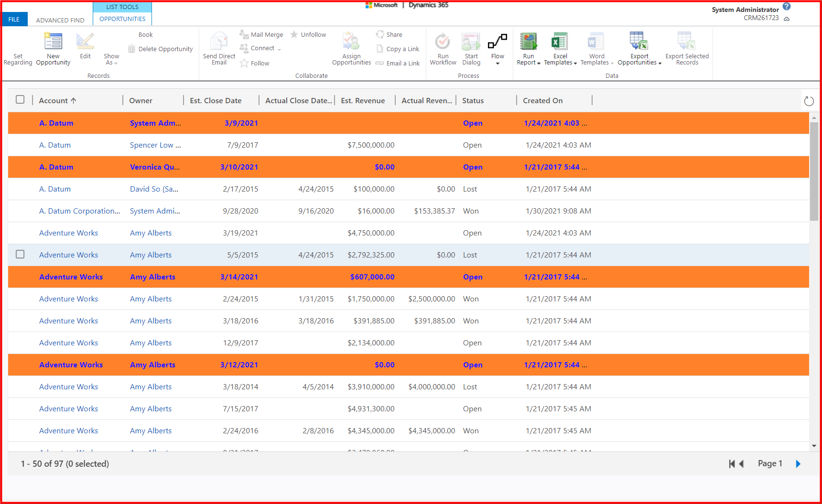Click the Follow star icon

[244, 63]
